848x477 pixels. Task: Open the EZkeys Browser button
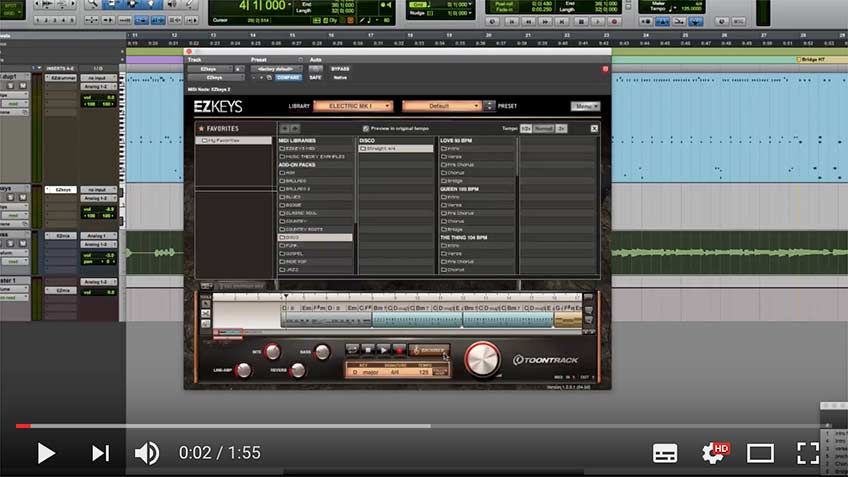[428, 350]
